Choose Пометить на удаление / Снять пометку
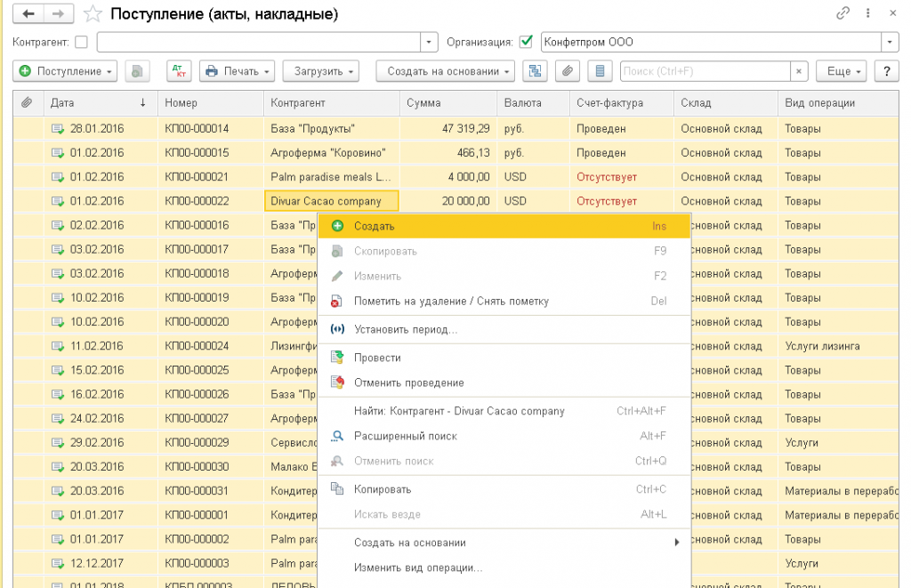This screenshot has width=911, height=588. [504, 301]
